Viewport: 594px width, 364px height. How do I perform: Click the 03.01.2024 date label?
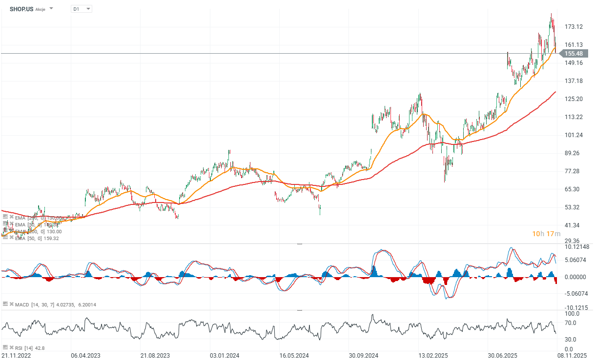pos(225,356)
